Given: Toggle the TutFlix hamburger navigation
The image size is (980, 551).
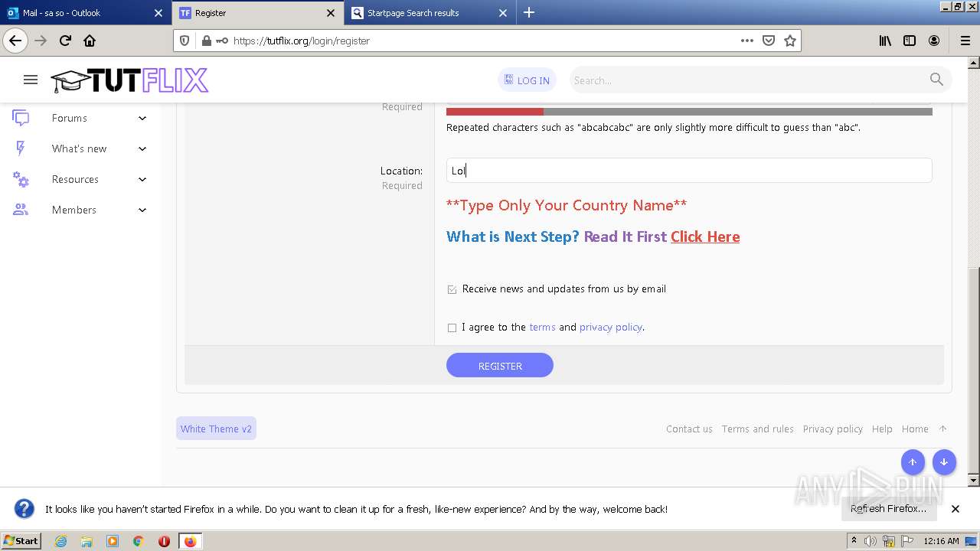Looking at the screenshot, I should [x=31, y=80].
